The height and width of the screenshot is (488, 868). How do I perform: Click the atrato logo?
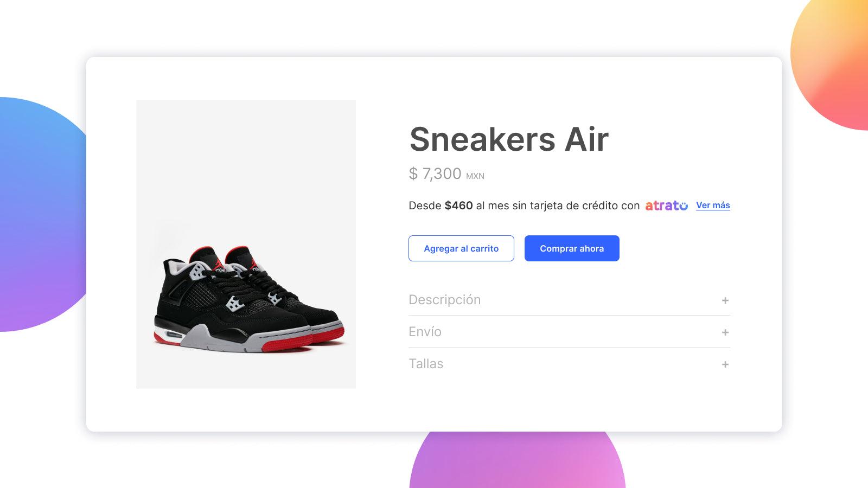(666, 206)
